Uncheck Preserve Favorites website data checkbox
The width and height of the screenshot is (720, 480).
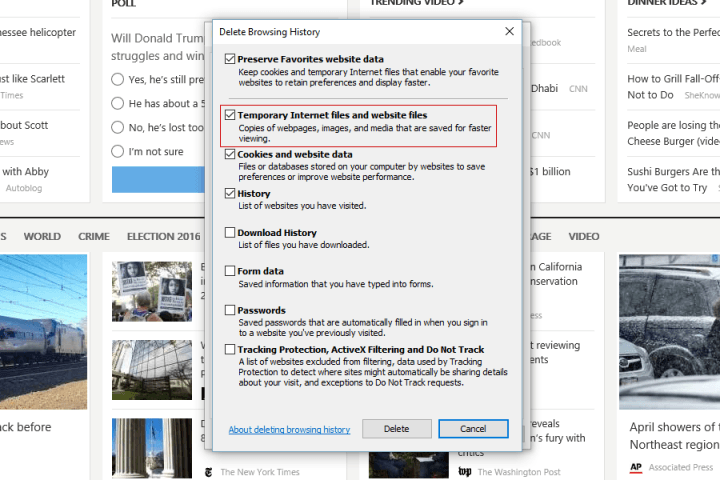(x=230, y=59)
